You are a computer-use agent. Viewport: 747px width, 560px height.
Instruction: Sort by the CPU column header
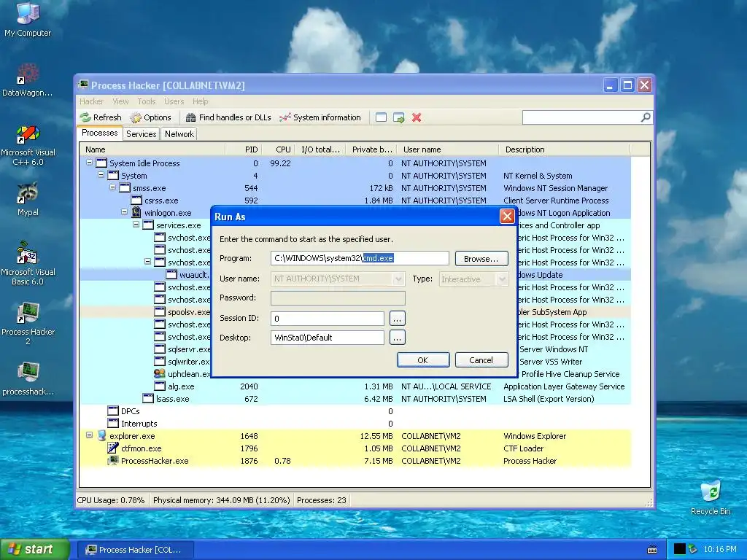coord(278,149)
